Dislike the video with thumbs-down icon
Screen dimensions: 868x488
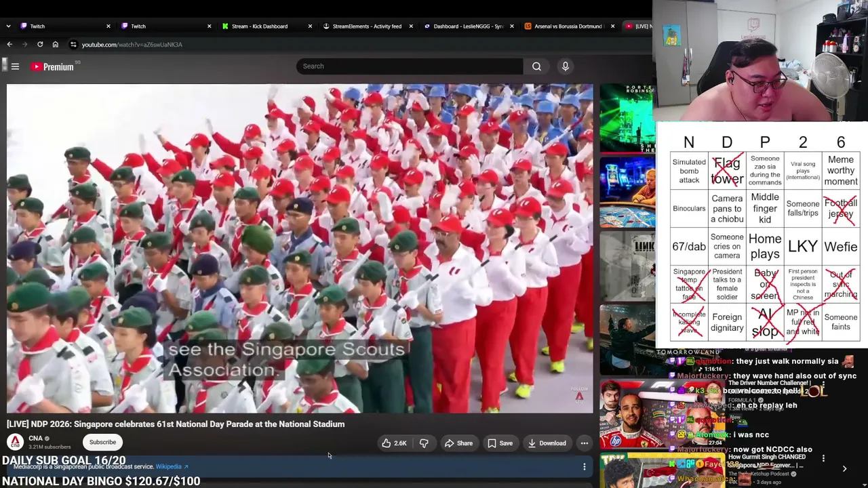point(424,443)
